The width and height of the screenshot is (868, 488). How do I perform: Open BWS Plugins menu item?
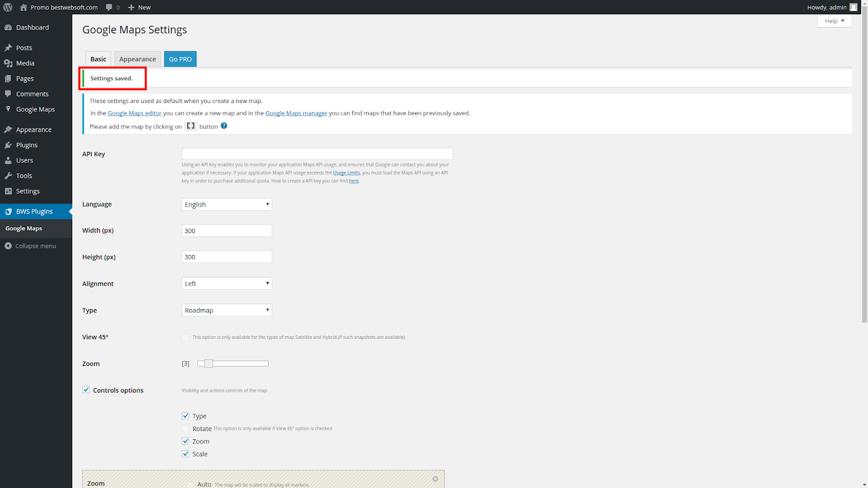pyautogui.click(x=36, y=211)
